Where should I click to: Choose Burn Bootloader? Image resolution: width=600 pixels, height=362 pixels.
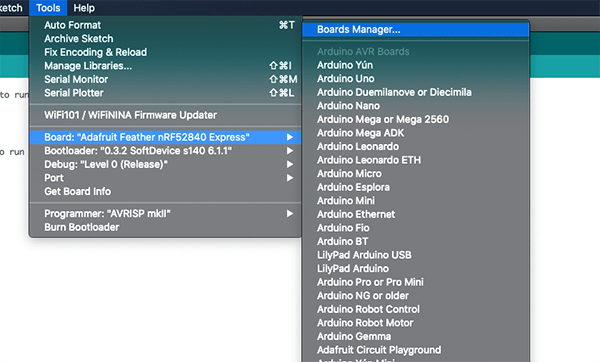165,227
